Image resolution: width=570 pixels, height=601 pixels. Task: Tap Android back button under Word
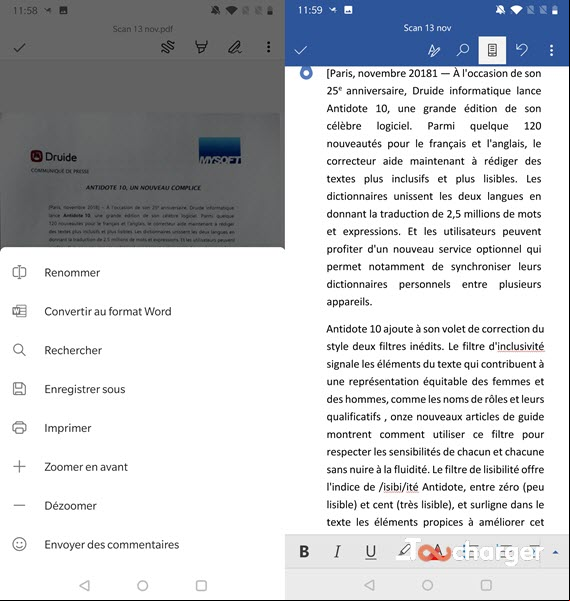click(369, 585)
